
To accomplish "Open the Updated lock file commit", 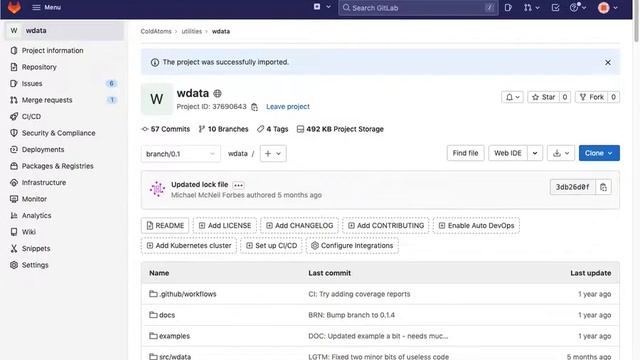I will click(200, 184).
